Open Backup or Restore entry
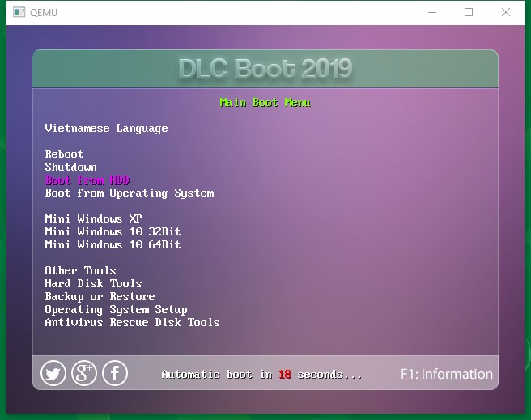 click(x=100, y=296)
